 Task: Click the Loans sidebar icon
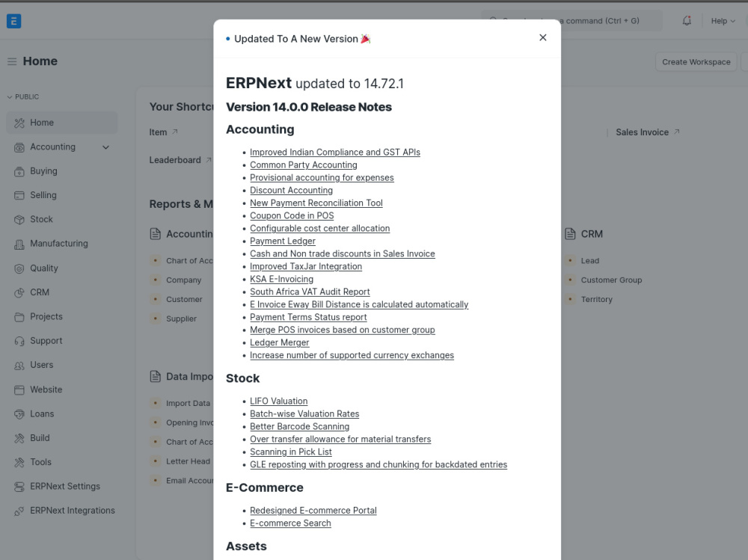coord(19,414)
